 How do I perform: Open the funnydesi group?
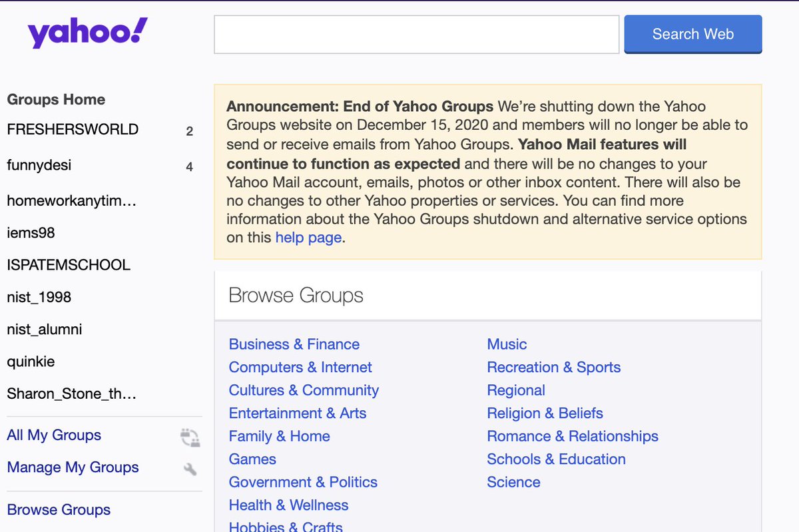click(39, 164)
